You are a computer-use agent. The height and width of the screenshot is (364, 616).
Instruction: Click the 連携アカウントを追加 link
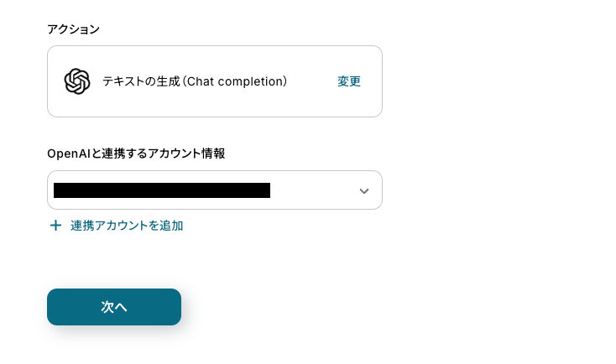pos(127,225)
